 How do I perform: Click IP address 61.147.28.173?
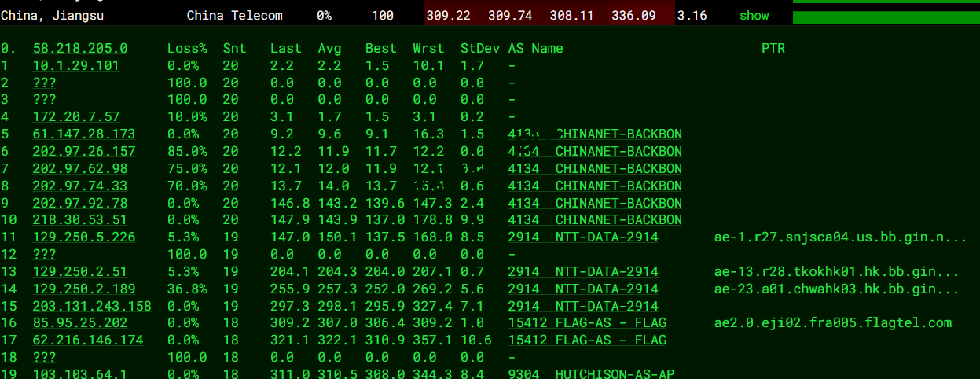tap(84, 134)
